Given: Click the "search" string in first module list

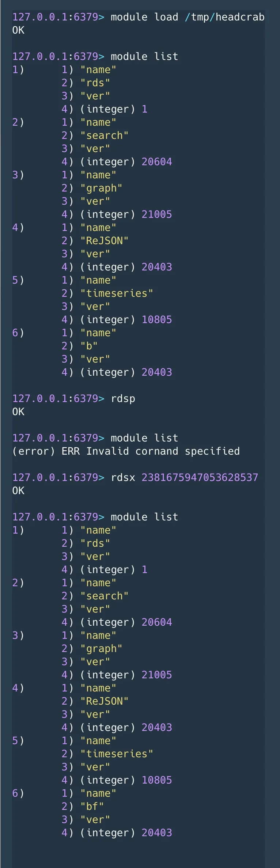Looking at the screenshot, I should pyautogui.click(x=104, y=136).
